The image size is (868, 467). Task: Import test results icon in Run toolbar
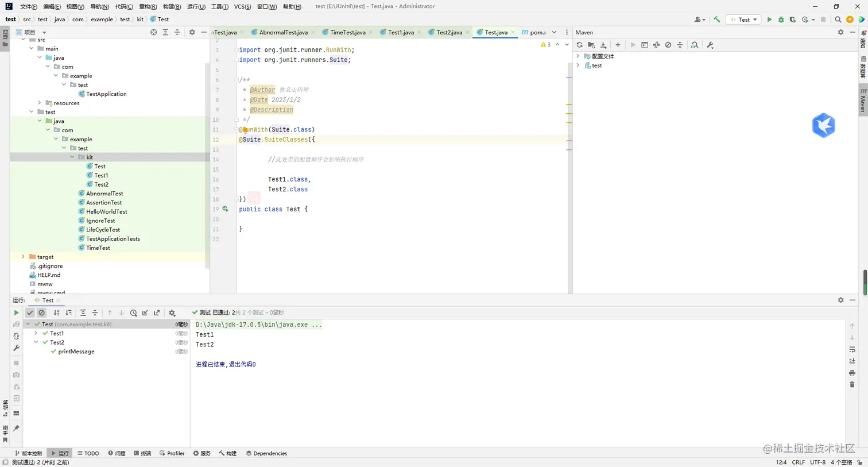tap(145, 313)
